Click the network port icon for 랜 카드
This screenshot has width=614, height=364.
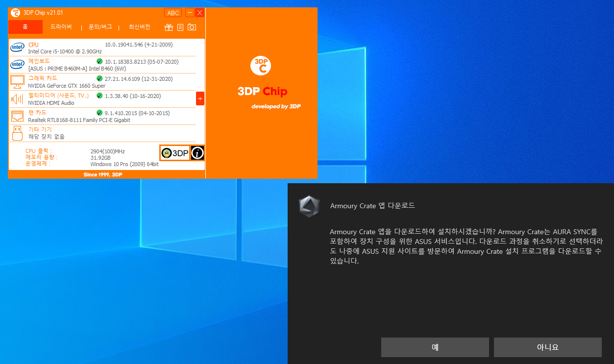click(17, 116)
